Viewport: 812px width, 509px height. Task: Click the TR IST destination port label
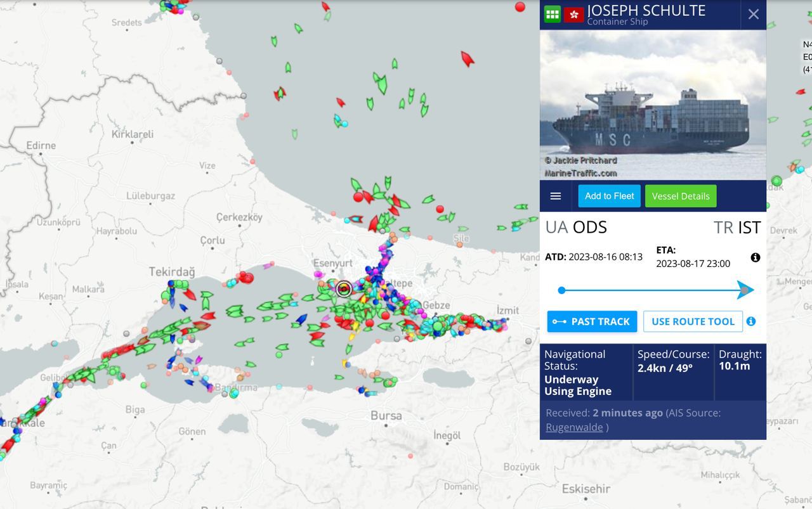[x=737, y=227]
